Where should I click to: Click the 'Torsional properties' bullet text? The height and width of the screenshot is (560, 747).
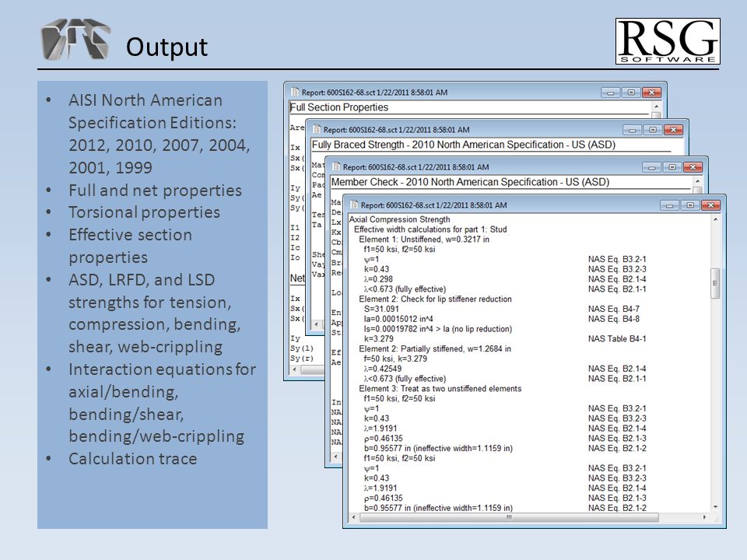click(x=145, y=212)
